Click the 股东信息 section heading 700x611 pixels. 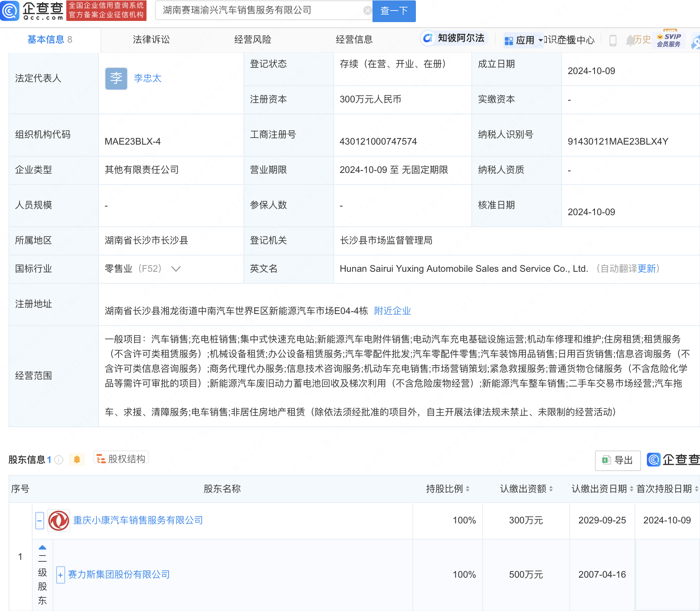coord(27,460)
